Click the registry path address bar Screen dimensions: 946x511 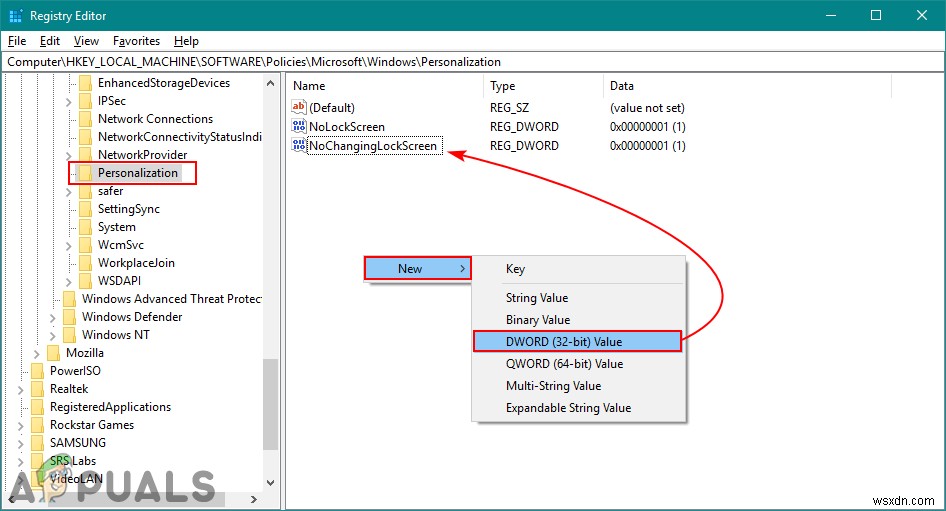click(473, 62)
